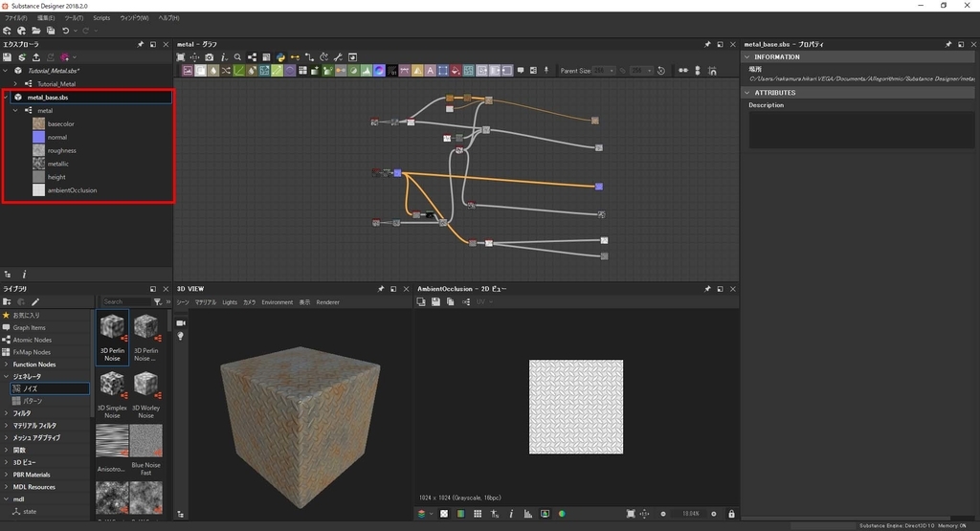Screen dimensions: 980x531
Task: Collapse the INFORMATION section in properties
Action: pyautogui.click(x=747, y=56)
